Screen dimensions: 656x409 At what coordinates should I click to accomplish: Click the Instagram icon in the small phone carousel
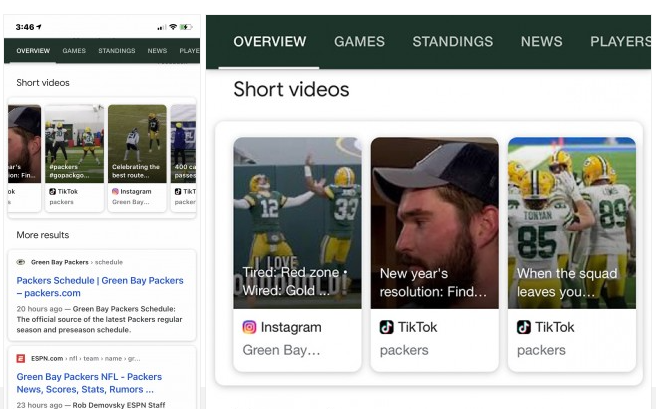[x=115, y=190]
